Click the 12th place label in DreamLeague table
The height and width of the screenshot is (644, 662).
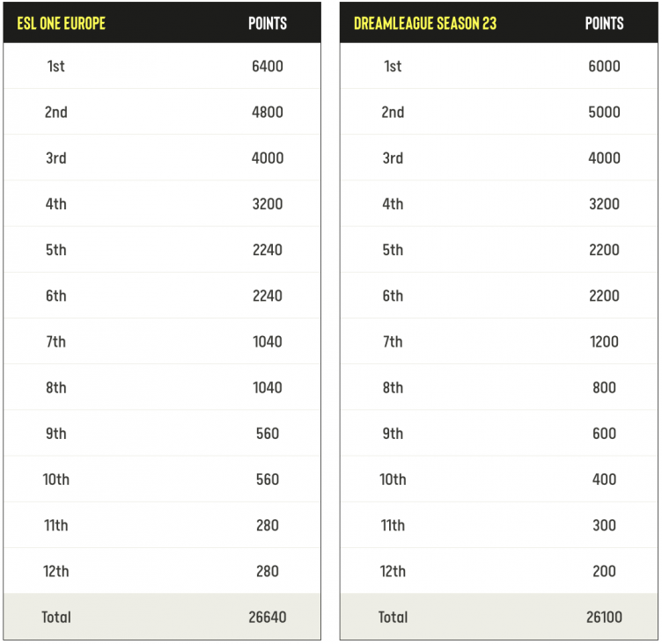(x=393, y=571)
